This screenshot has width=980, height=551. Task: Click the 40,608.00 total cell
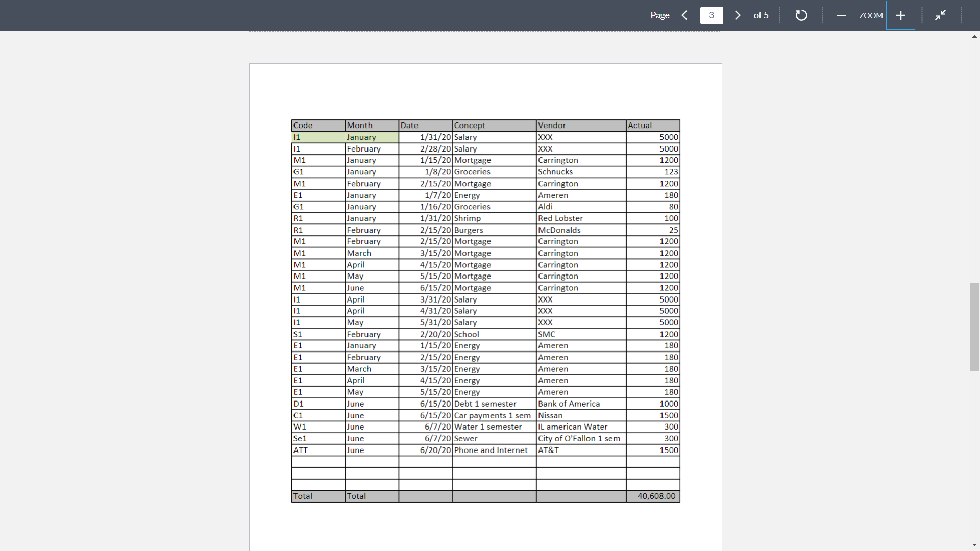tap(653, 496)
